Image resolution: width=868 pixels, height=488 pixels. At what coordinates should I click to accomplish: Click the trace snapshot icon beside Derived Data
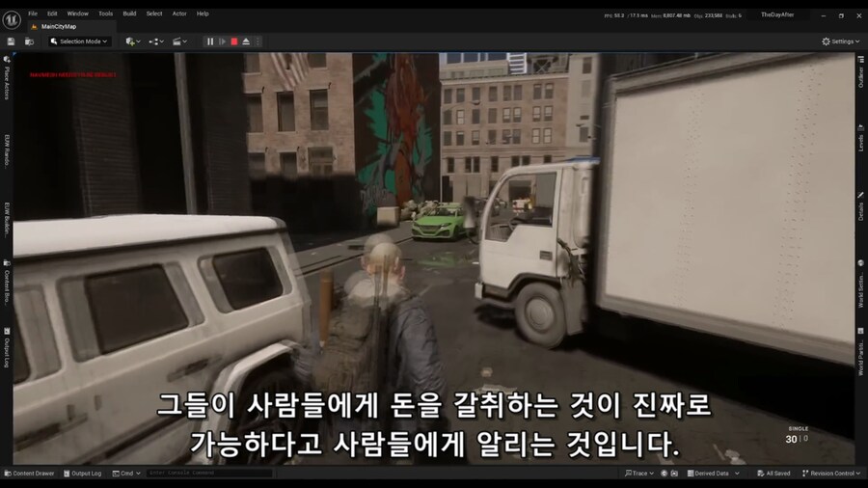click(674, 474)
